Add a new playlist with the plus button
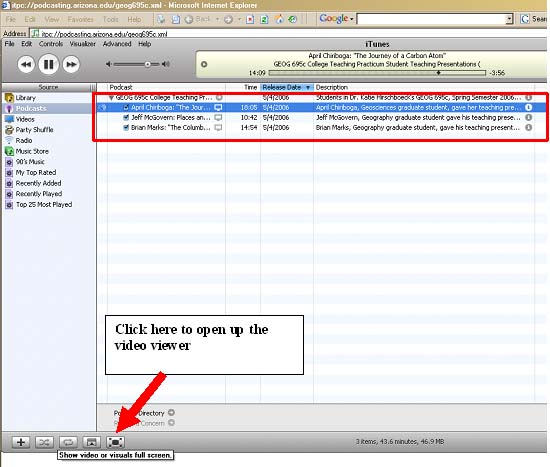 (x=21, y=442)
